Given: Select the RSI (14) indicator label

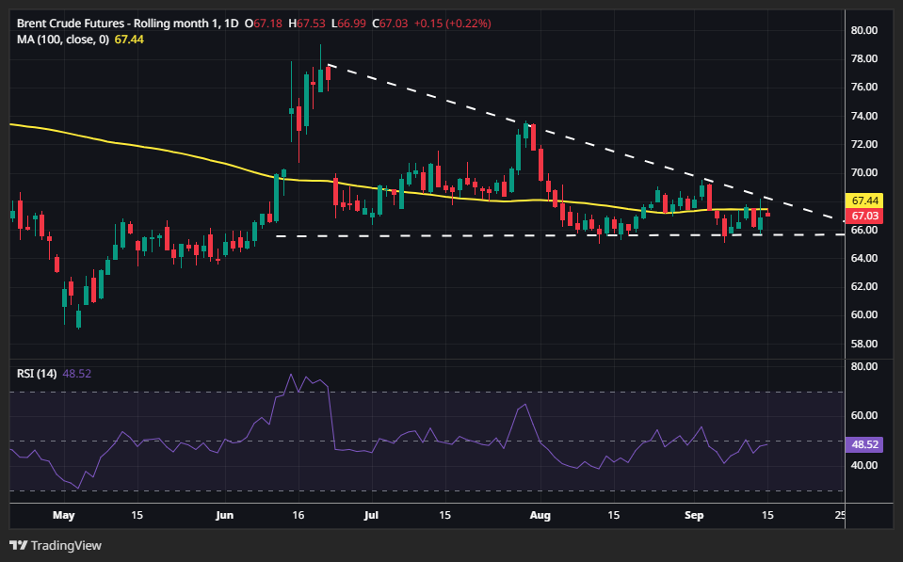Looking at the screenshot, I should [37, 374].
